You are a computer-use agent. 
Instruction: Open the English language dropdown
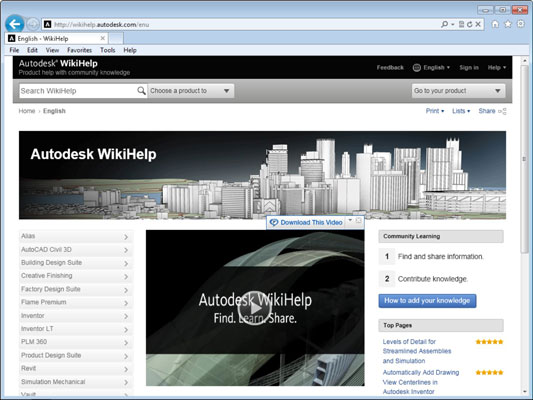[x=436, y=68]
